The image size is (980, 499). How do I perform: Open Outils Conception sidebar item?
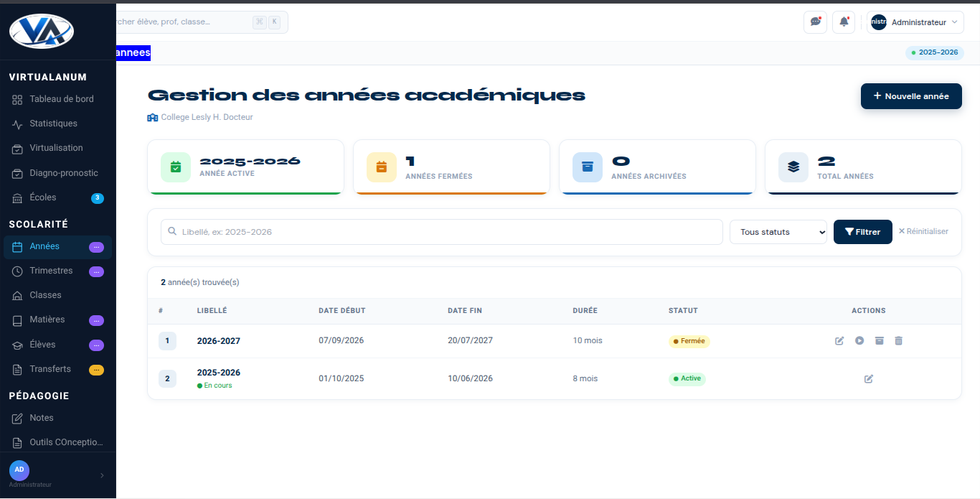58,442
